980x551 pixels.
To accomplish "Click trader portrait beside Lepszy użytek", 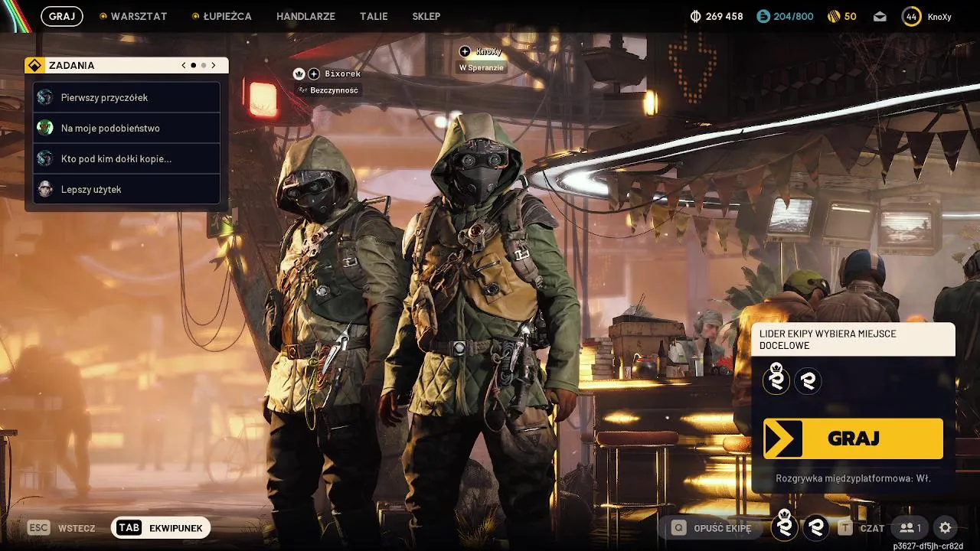I will coord(45,189).
